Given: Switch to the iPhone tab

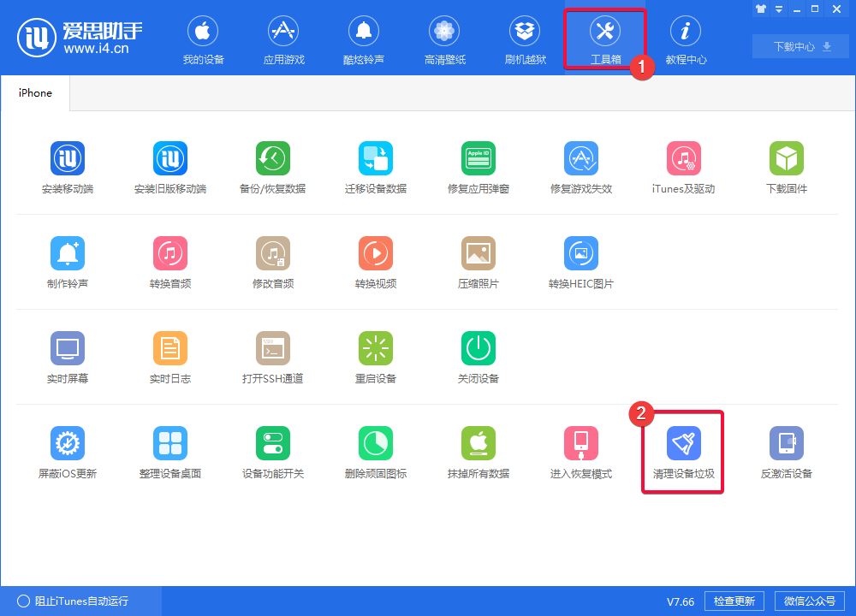Looking at the screenshot, I should (x=35, y=92).
